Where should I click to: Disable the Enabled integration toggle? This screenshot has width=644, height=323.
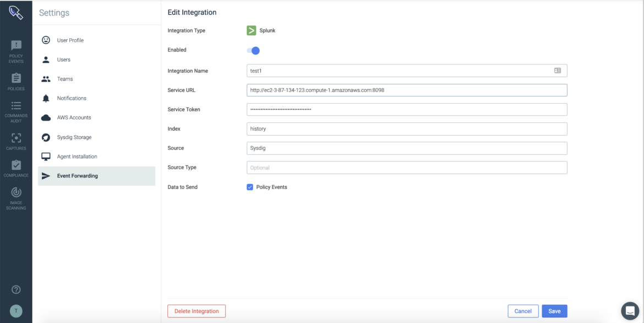pos(253,50)
